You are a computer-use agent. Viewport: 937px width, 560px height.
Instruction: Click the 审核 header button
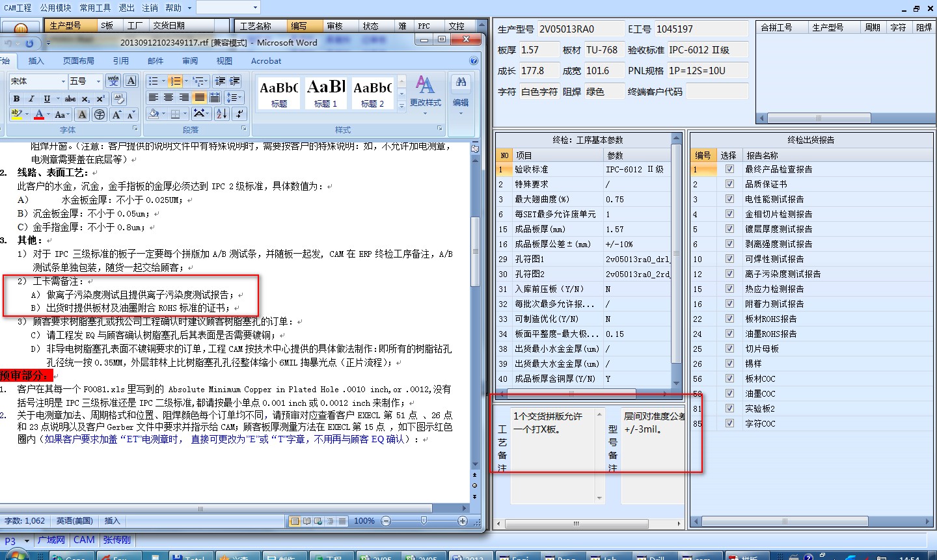coord(335,25)
